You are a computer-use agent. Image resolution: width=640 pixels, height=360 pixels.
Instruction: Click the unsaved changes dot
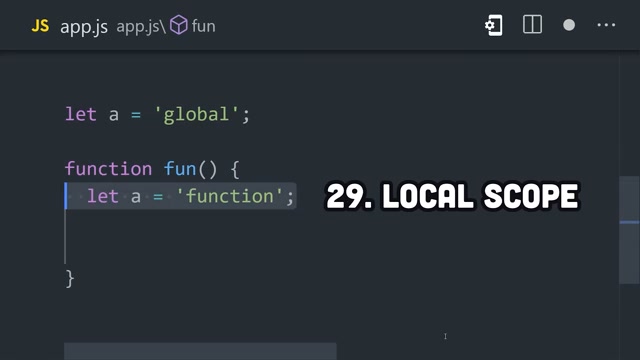tap(569, 25)
